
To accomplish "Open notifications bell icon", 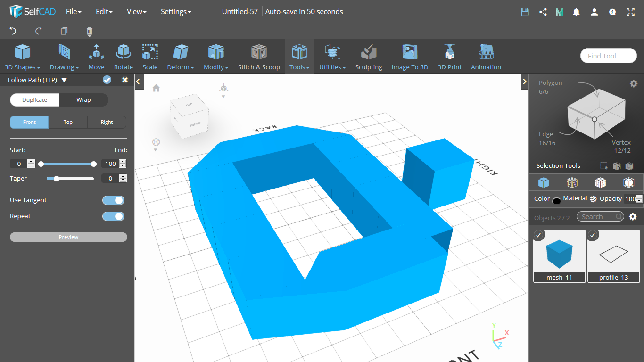I will tap(576, 12).
